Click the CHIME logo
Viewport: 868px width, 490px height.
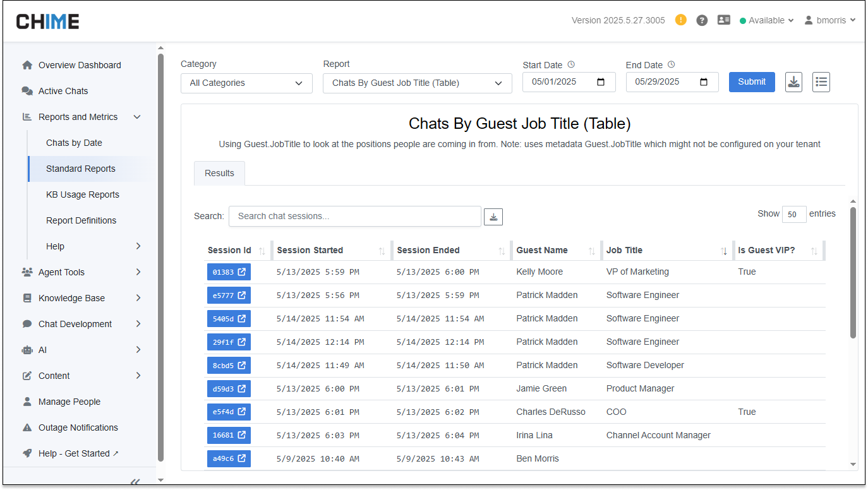pyautogui.click(x=48, y=21)
